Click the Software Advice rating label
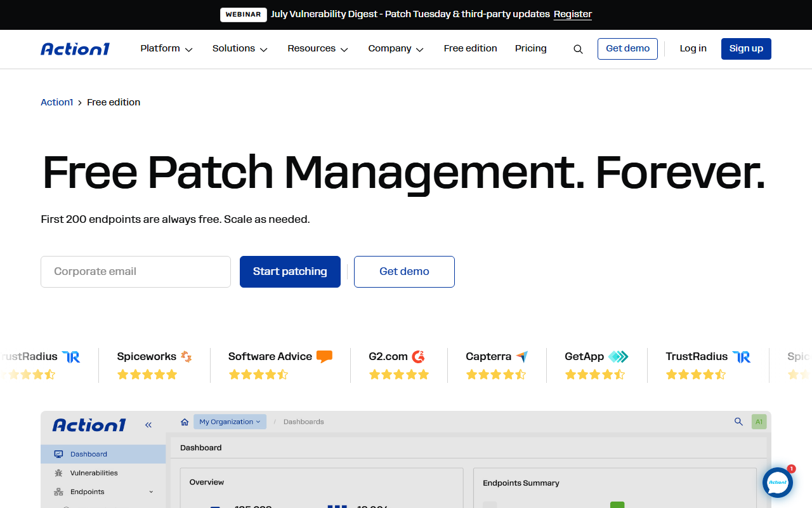Image resolution: width=812 pixels, height=508 pixels. click(270, 357)
